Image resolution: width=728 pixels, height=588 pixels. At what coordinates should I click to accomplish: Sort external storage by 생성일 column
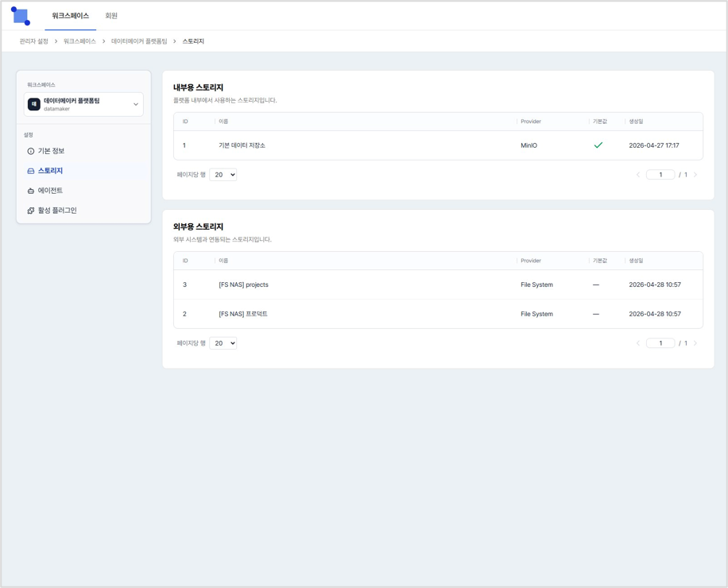click(636, 261)
